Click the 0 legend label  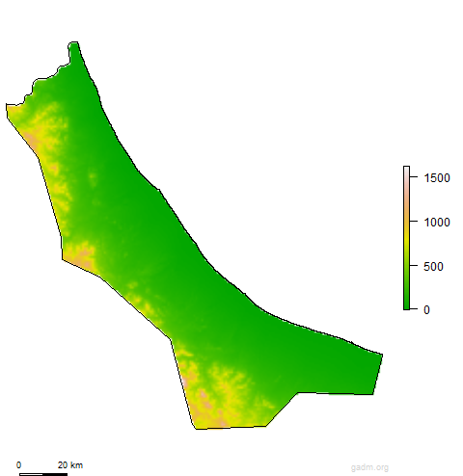[x=426, y=310]
